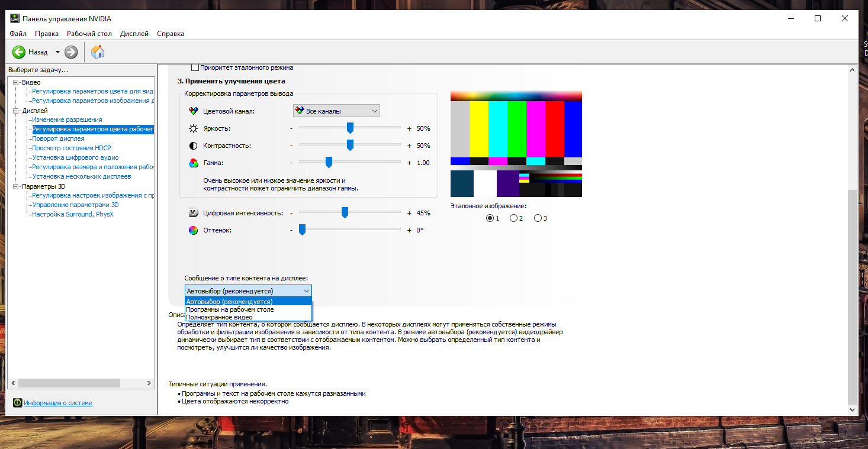The width and height of the screenshot is (868, 449).
Task: Click the color wheel icon beside Оттенок
Action: [x=193, y=230]
